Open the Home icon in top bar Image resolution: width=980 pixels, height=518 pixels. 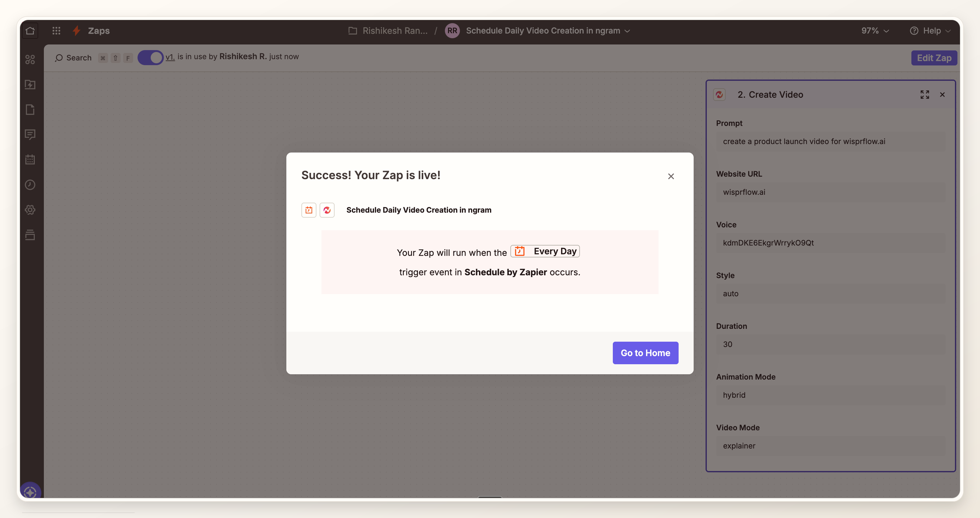point(30,30)
